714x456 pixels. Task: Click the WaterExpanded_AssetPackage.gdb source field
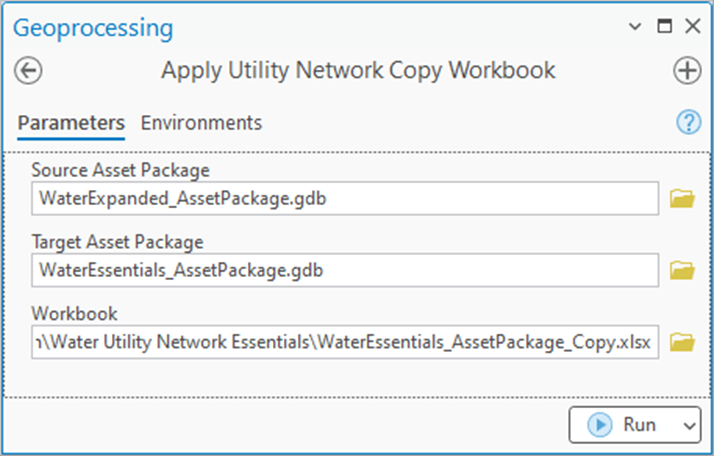click(345, 198)
